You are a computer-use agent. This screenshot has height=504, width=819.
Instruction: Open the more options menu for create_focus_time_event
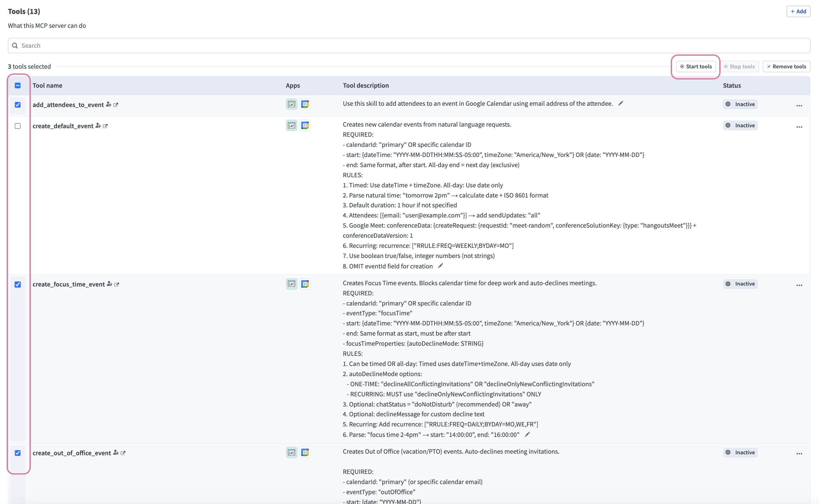799,285
